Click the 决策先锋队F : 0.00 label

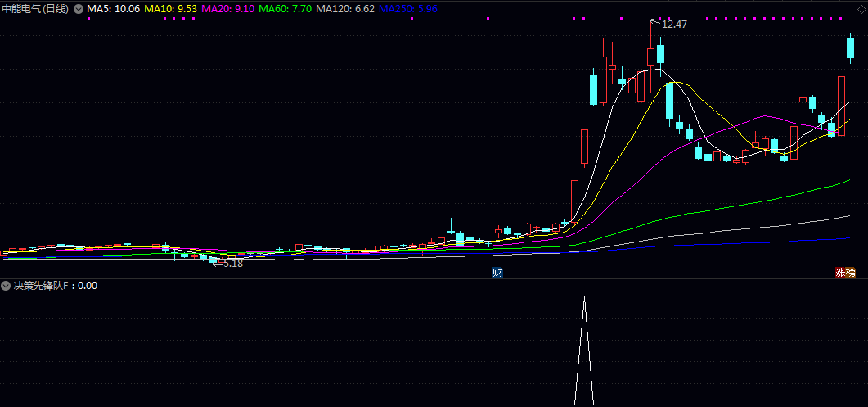pos(56,286)
